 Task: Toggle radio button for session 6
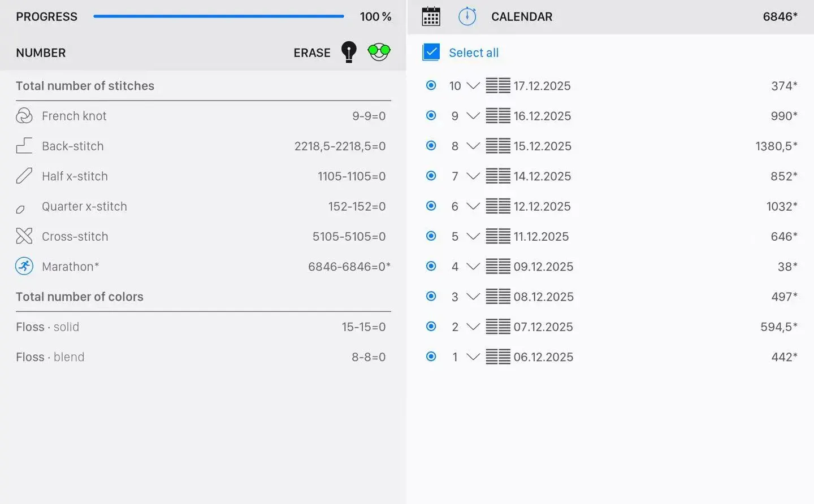(431, 206)
